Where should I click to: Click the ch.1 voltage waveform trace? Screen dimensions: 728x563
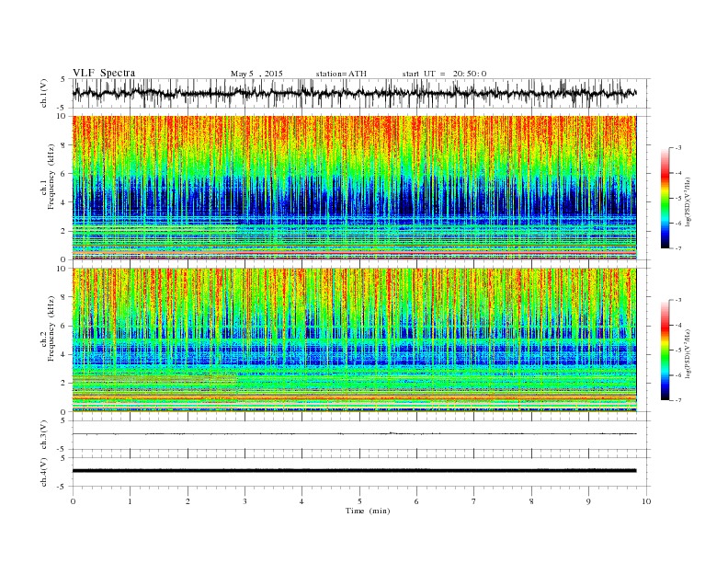(x=354, y=93)
